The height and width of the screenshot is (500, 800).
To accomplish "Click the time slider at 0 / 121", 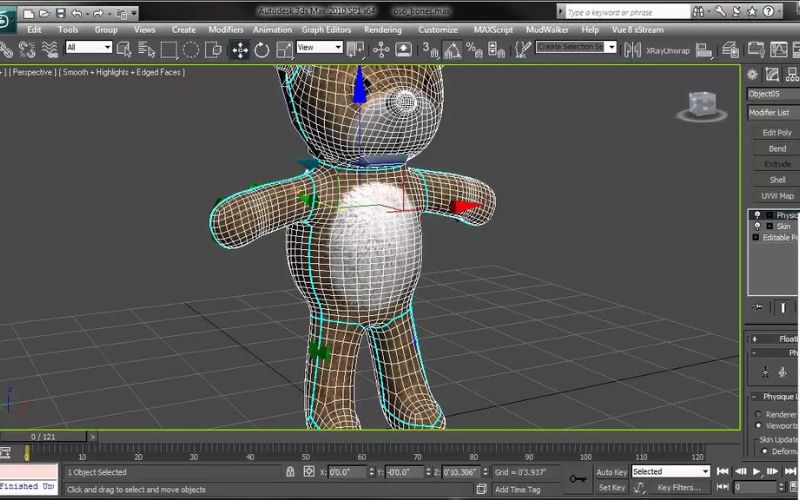I will coord(44,437).
